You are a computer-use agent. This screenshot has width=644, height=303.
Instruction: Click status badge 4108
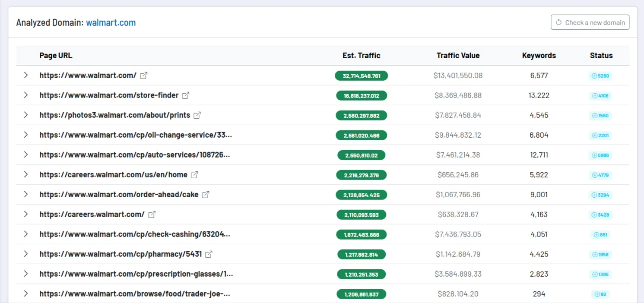(x=600, y=96)
